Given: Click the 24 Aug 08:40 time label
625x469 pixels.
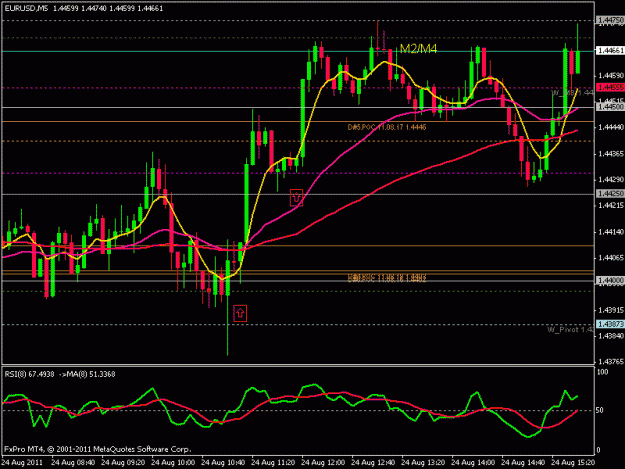Looking at the screenshot, I should [73, 463].
